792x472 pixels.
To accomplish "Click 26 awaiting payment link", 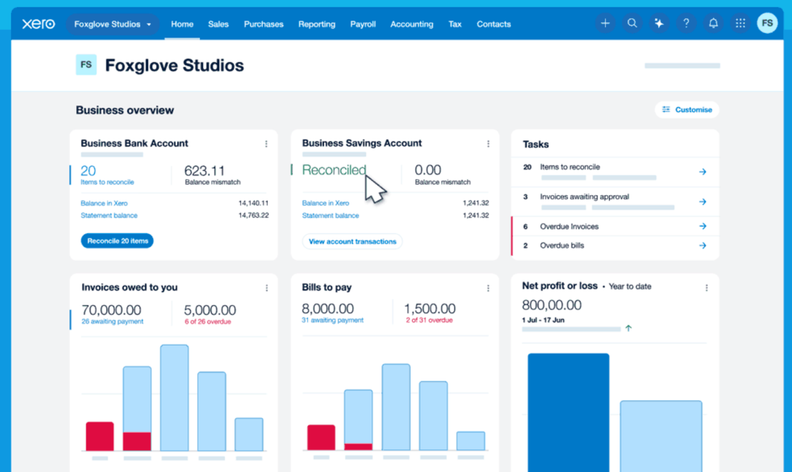I will tap(112, 321).
